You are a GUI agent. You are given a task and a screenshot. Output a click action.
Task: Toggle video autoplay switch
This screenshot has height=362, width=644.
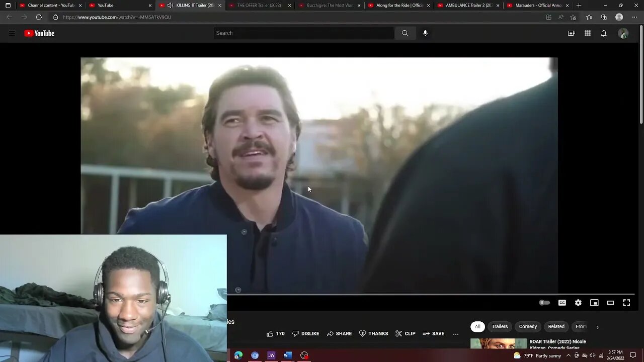click(544, 303)
